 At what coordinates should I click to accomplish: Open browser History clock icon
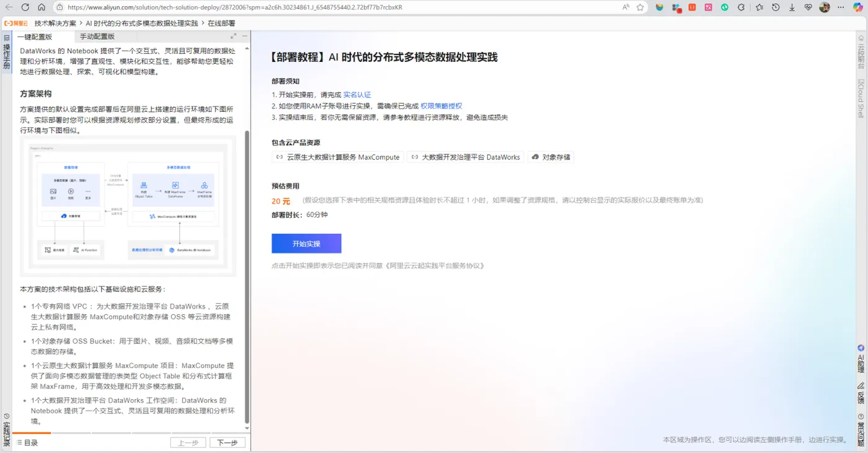coord(776,7)
